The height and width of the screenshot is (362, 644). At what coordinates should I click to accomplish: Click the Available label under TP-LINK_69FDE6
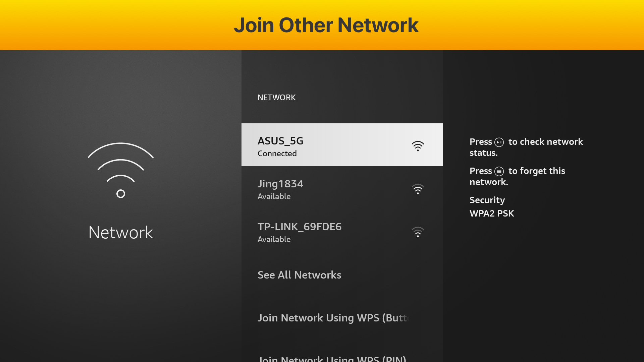[x=274, y=239]
